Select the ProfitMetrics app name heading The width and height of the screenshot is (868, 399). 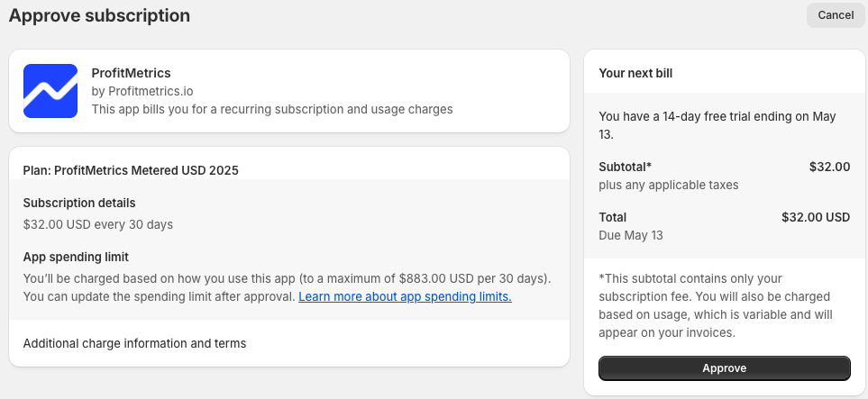coord(132,73)
